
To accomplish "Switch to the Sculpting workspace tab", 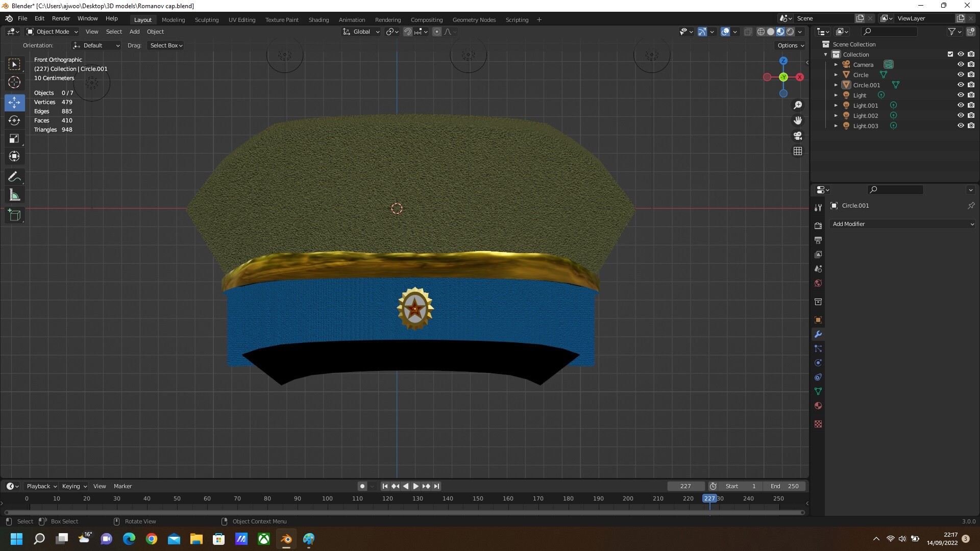I will [x=206, y=19].
